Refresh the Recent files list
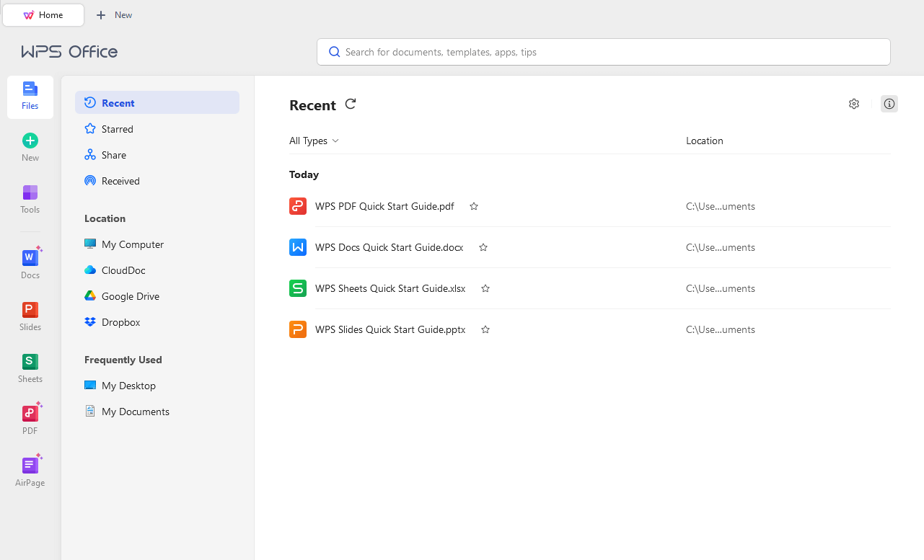Image resolution: width=924 pixels, height=560 pixels. point(351,105)
